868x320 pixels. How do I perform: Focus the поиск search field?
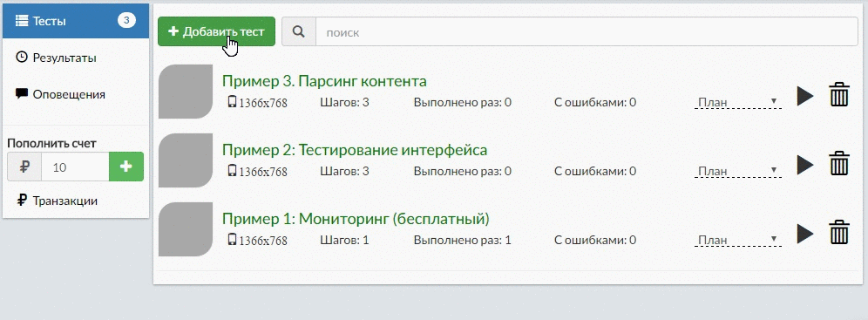tap(587, 32)
